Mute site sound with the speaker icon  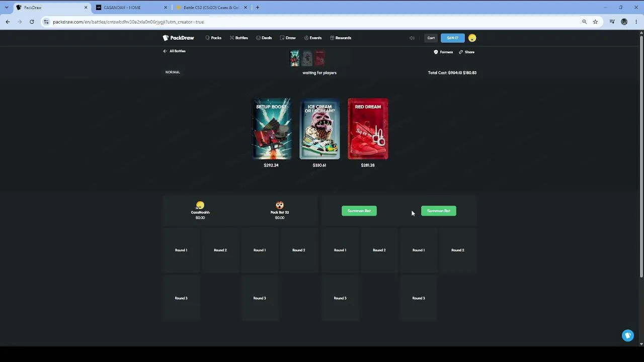coord(412,38)
